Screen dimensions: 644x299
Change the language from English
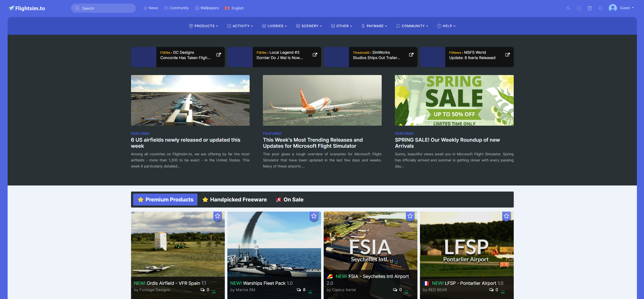click(x=234, y=8)
